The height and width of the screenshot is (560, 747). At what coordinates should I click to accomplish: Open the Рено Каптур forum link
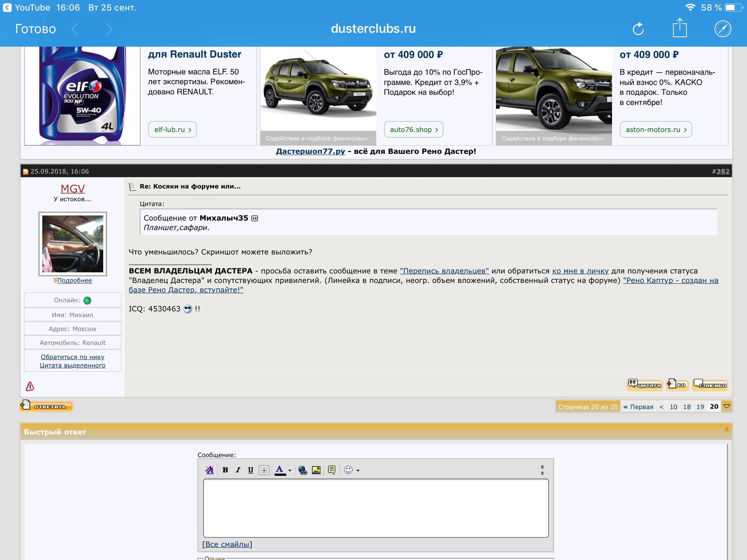pyautogui.click(x=423, y=285)
